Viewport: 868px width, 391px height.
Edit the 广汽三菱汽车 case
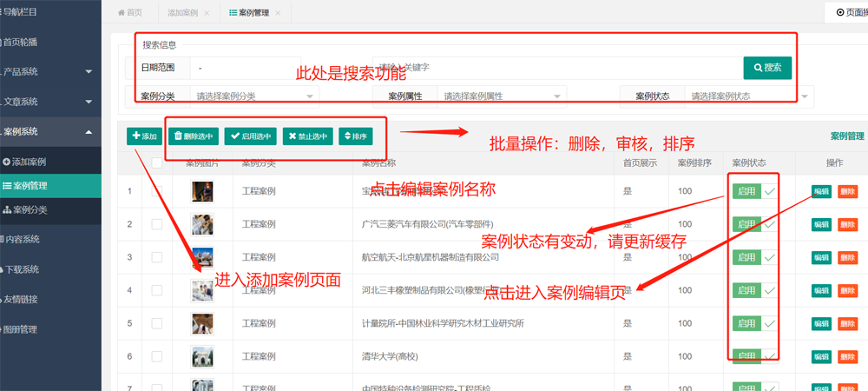click(821, 224)
